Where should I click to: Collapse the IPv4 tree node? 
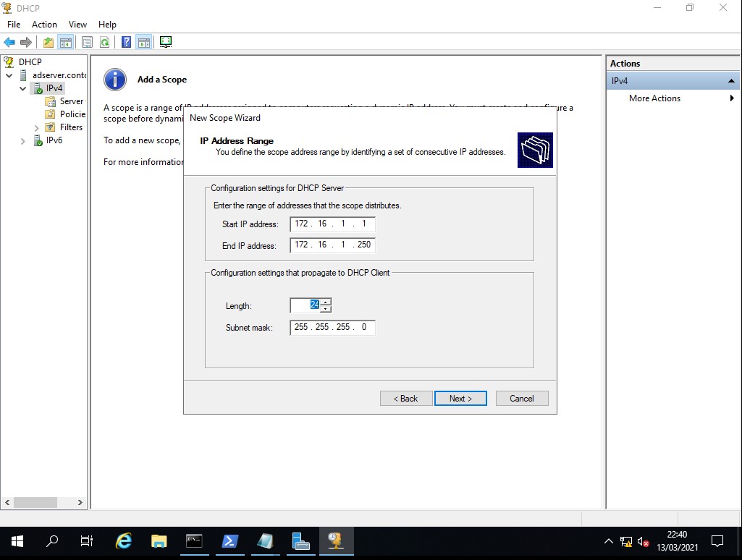[23, 88]
